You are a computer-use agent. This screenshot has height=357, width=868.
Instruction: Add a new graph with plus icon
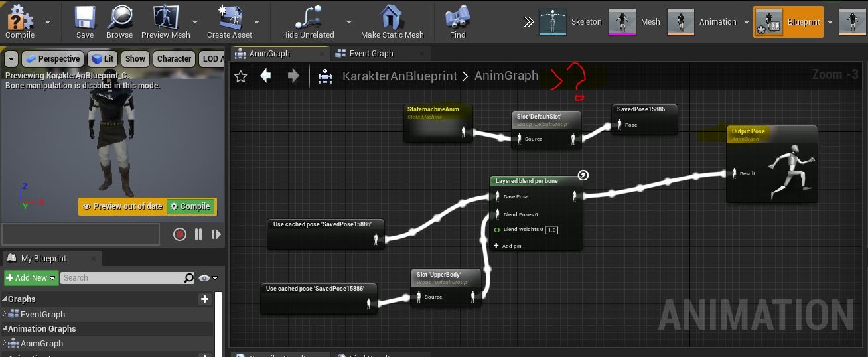204,299
